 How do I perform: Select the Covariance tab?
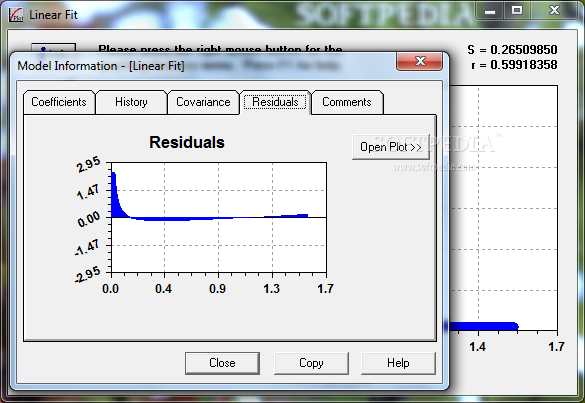point(203,102)
